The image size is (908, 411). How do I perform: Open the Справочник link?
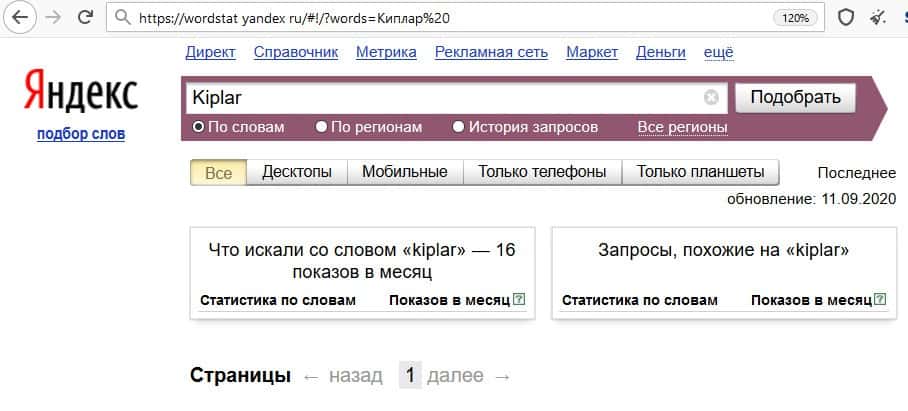(296, 52)
